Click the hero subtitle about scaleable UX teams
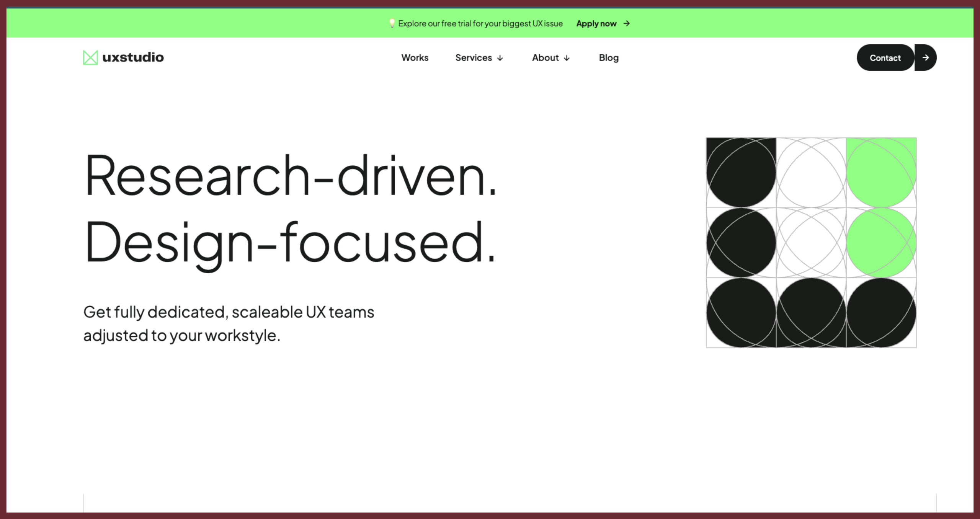 229,323
